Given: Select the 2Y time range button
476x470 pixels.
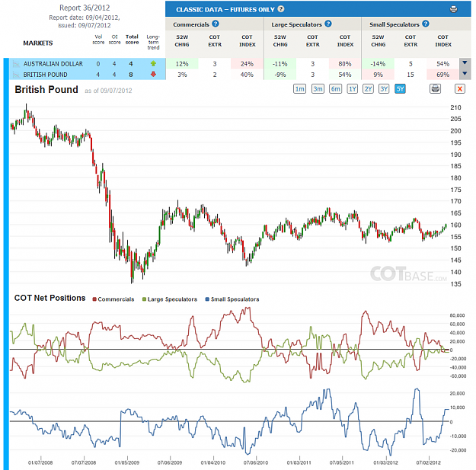Looking at the screenshot, I should pos(368,89).
